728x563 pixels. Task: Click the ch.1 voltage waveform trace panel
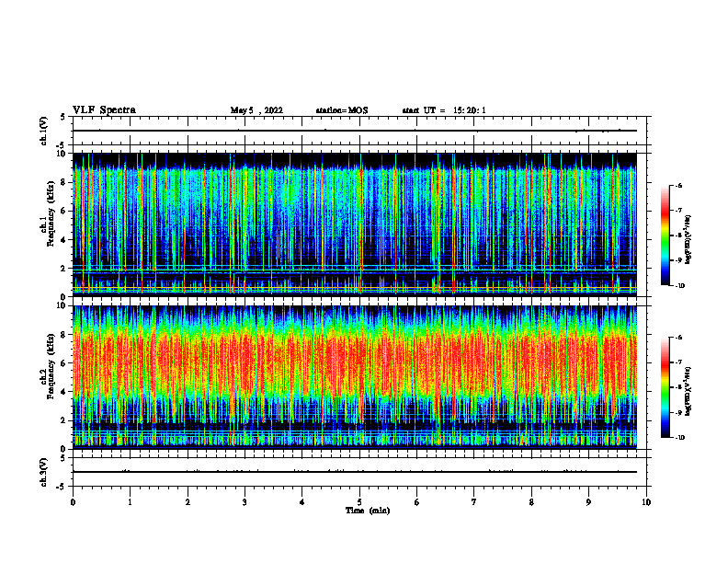pos(359,131)
